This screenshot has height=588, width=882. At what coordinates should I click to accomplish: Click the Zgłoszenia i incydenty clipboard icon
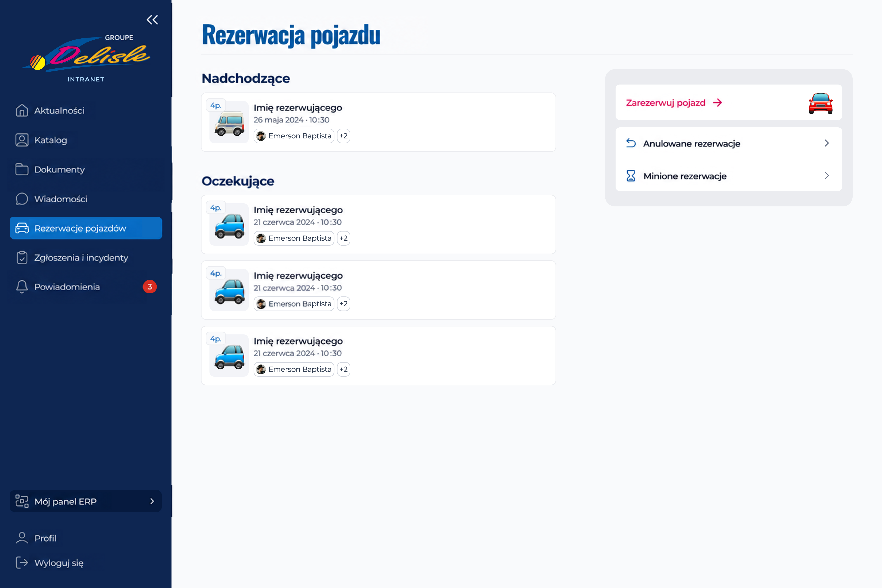22,258
